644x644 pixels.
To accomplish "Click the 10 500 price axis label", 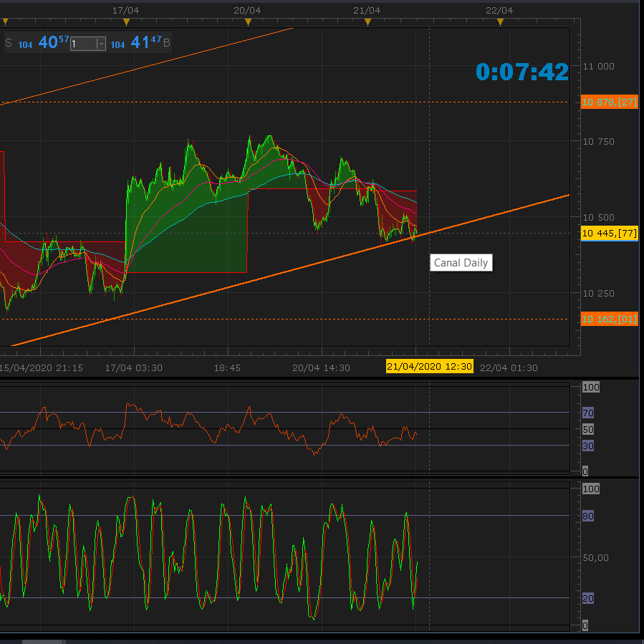I will (598, 217).
